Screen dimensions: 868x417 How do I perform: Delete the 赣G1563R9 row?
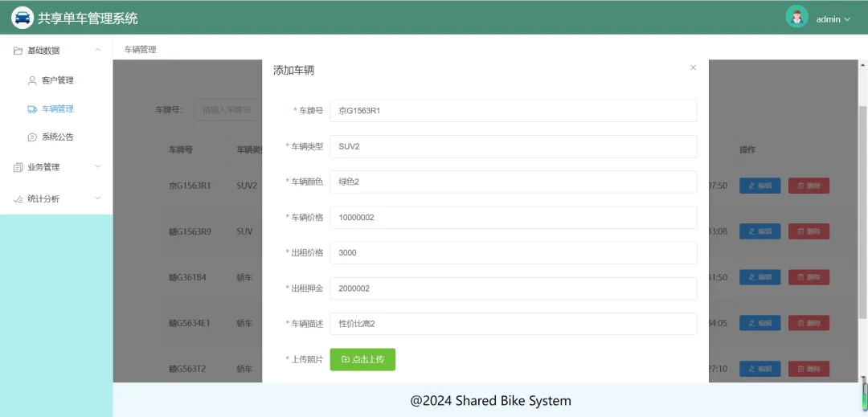(809, 231)
